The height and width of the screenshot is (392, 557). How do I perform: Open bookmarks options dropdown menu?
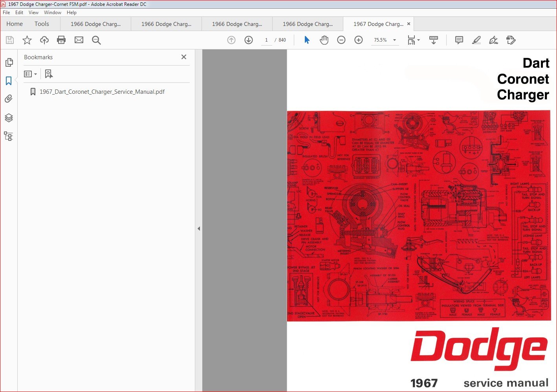click(30, 74)
